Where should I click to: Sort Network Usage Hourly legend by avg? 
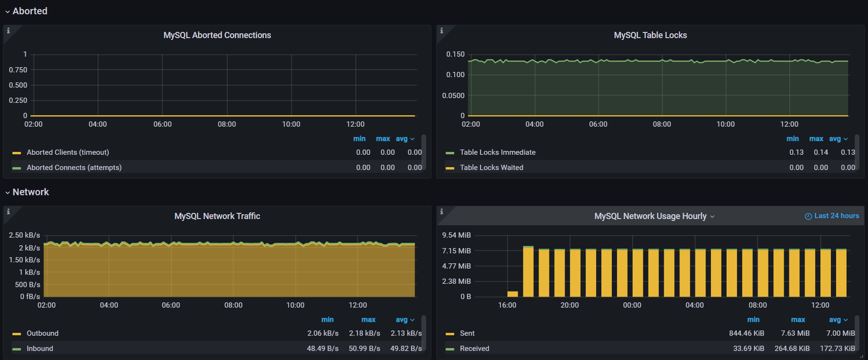[x=838, y=320]
